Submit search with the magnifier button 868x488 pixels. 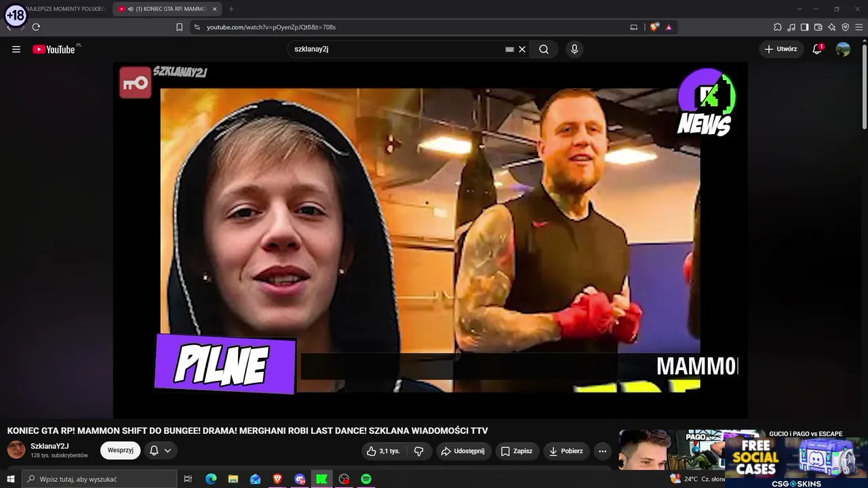click(544, 49)
